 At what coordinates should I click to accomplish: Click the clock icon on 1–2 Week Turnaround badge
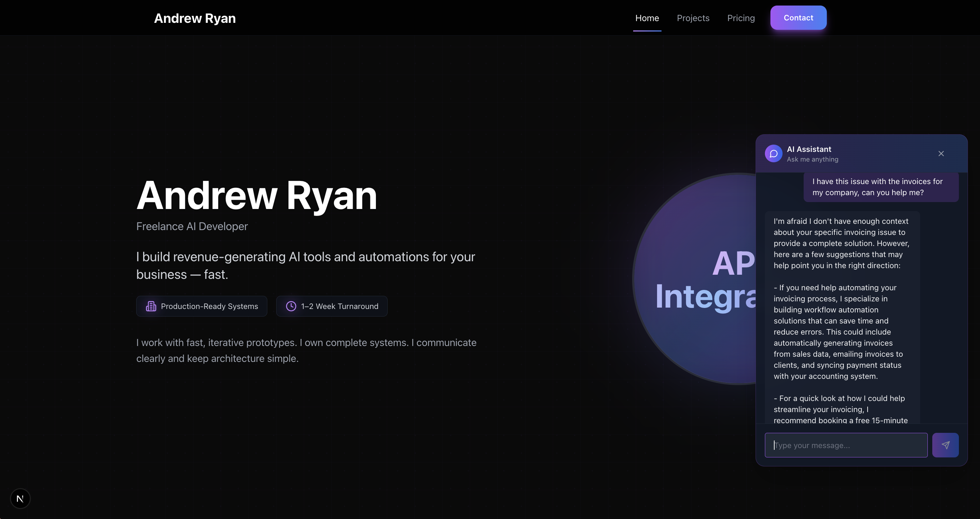point(291,306)
